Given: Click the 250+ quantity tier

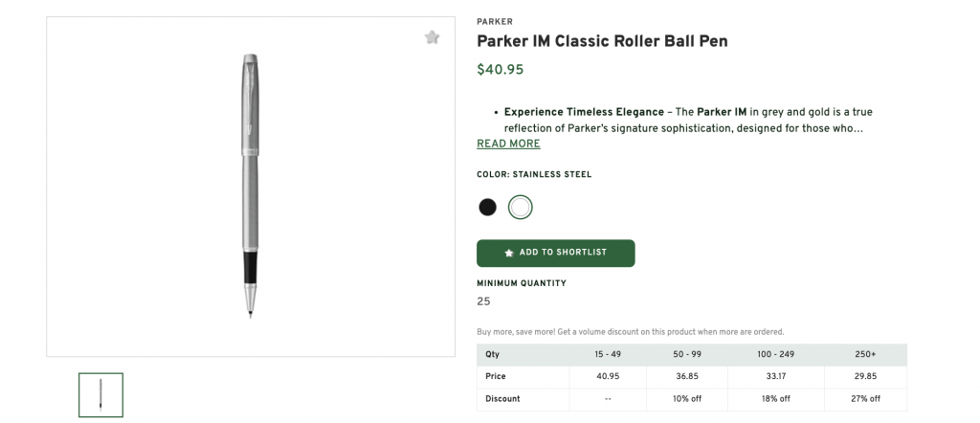Looking at the screenshot, I should (865, 354).
